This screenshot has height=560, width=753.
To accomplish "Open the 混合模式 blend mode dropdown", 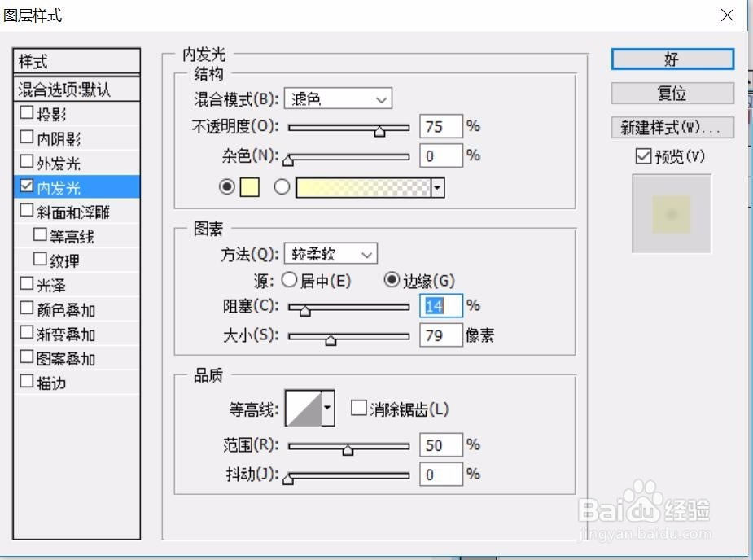I will tap(337, 98).
